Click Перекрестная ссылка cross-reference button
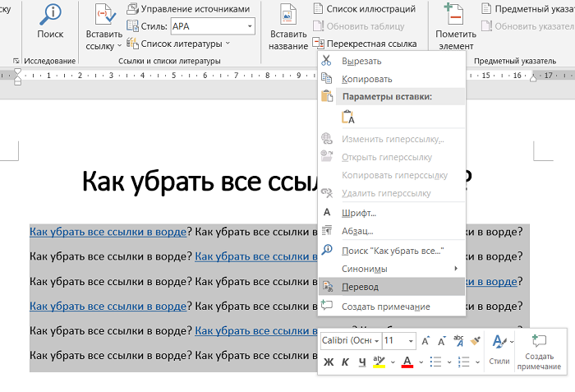The image size is (575, 392). (x=365, y=44)
